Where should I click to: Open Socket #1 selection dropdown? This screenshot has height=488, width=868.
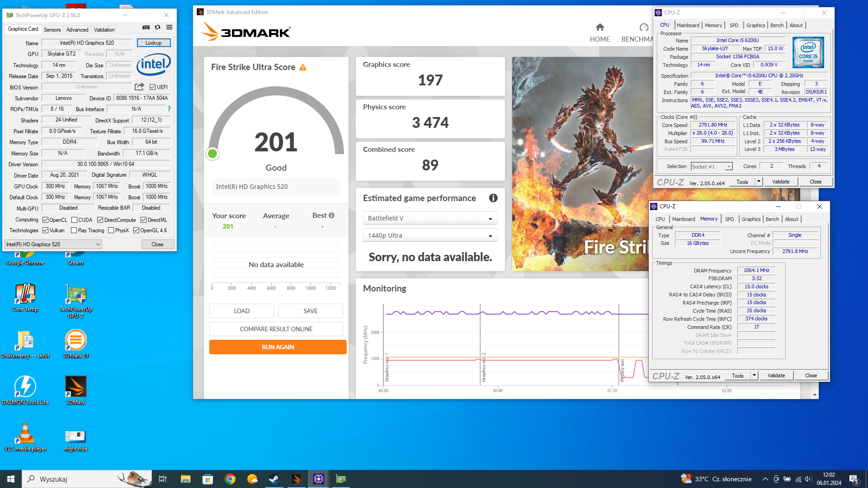(711, 167)
